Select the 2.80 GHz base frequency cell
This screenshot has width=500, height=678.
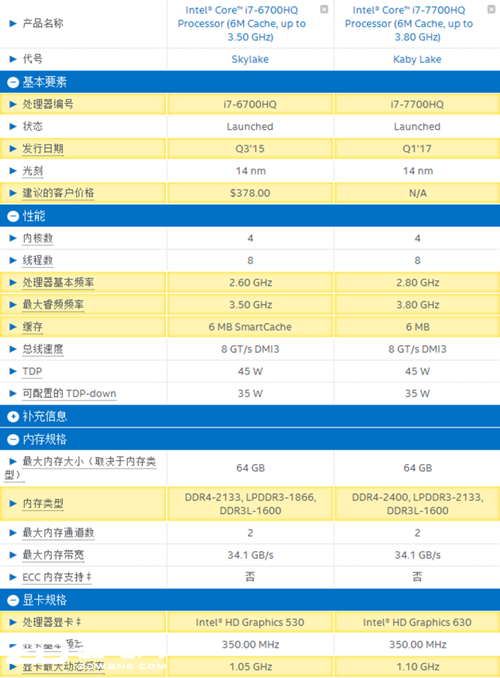tap(417, 283)
